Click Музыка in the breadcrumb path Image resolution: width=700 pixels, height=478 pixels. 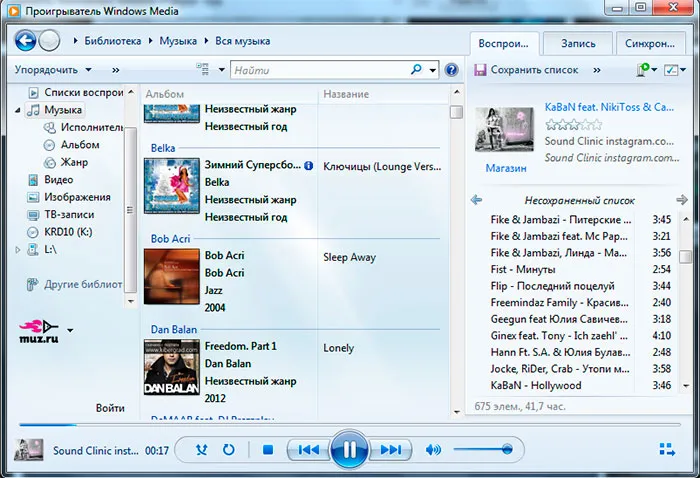pos(178,41)
